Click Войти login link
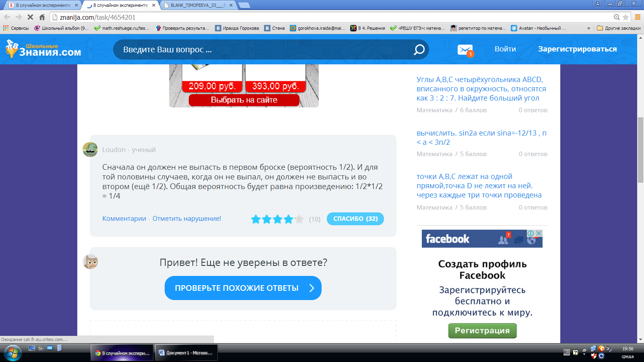Image resolution: width=644 pixels, height=362 pixels. [x=505, y=49]
